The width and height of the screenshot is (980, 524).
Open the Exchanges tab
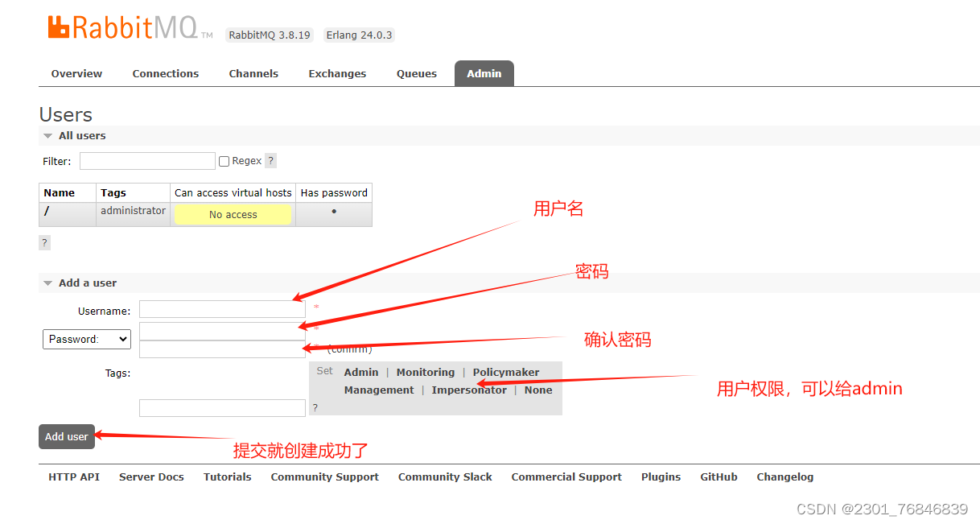coord(337,73)
